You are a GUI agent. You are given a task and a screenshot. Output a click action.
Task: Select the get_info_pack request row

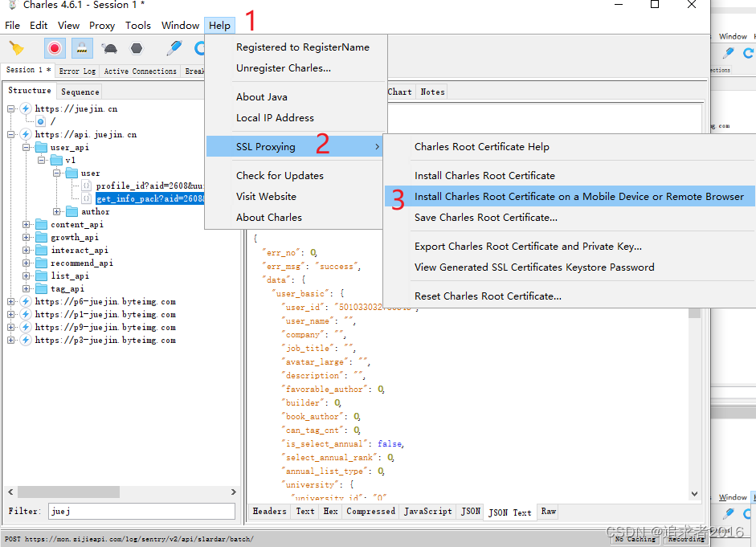point(150,198)
